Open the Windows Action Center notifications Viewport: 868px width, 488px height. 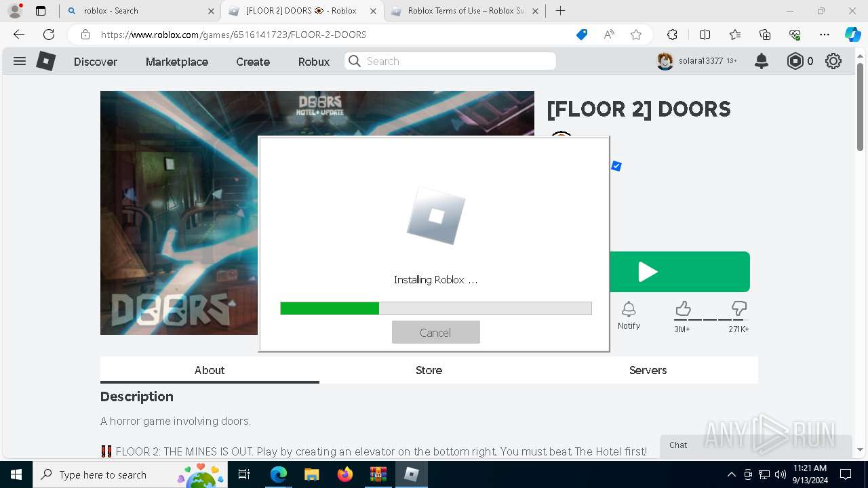pyautogui.click(x=846, y=474)
